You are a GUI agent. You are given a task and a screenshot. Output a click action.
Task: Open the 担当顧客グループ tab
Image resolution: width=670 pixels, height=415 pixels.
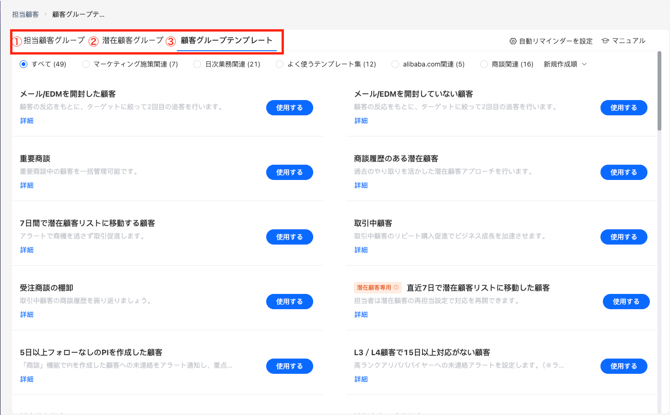54,40
